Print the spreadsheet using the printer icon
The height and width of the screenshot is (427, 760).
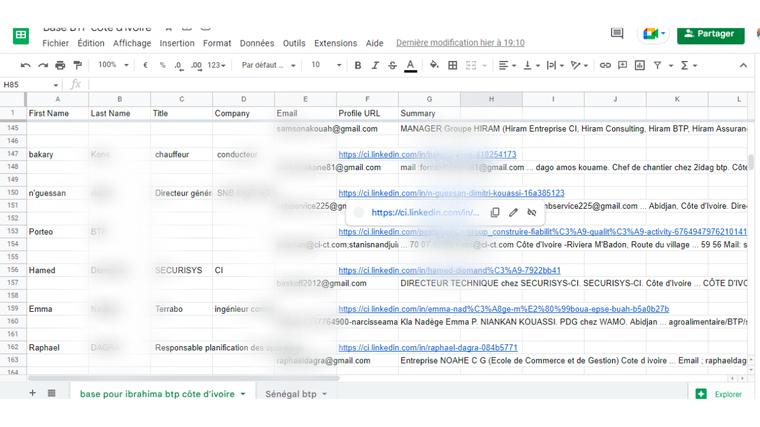[x=60, y=65]
